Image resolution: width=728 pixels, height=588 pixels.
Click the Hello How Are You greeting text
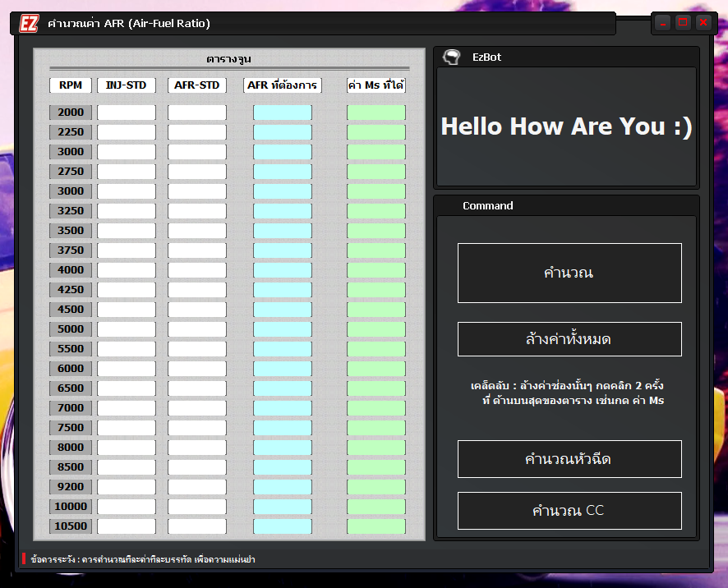[x=567, y=126]
